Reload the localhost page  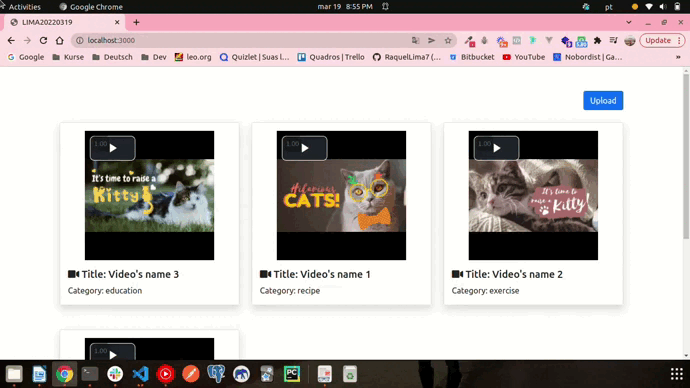coord(43,40)
